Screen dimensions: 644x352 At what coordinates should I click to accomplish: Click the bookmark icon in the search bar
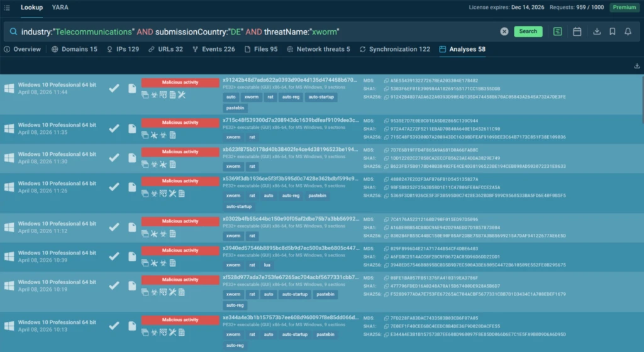(612, 31)
